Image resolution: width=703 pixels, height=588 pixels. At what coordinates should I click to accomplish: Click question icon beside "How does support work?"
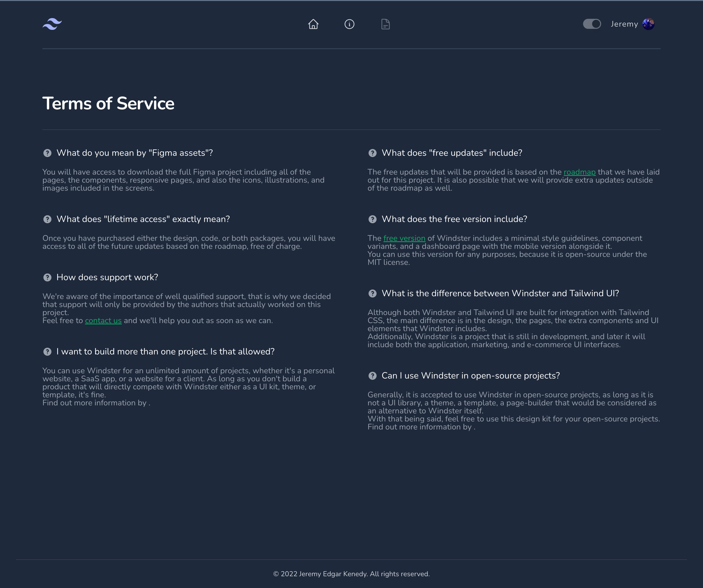(47, 277)
